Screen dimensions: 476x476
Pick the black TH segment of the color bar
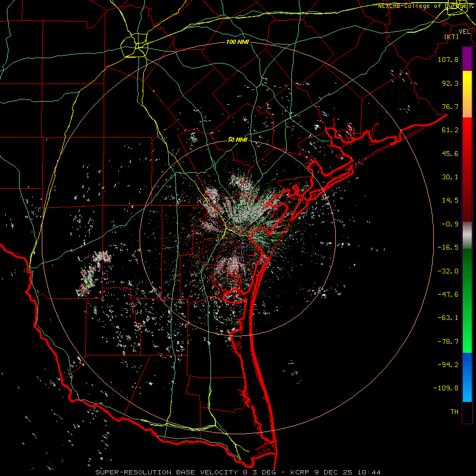(467, 413)
